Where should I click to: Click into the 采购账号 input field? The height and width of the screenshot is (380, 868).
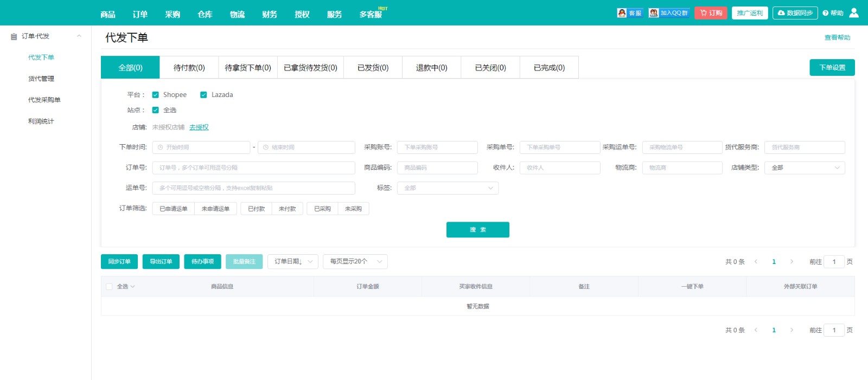tap(437, 147)
